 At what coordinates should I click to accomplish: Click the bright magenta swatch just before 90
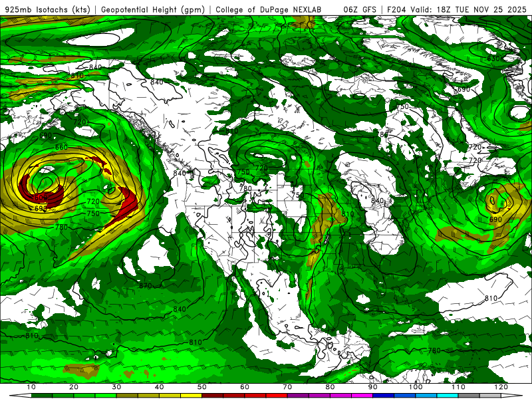pyautogui.click(x=362, y=396)
